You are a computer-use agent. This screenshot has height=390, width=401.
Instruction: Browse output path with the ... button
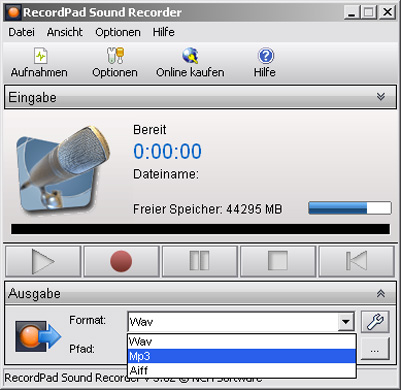click(375, 349)
